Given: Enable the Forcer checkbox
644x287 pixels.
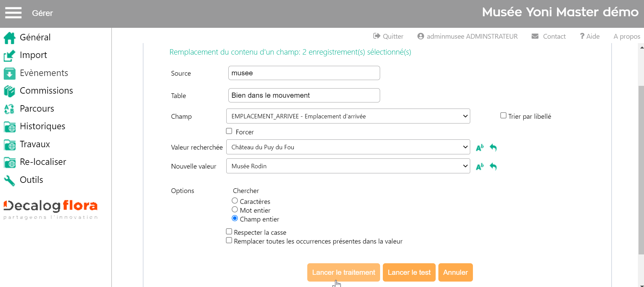Looking at the screenshot, I should point(229,131).
